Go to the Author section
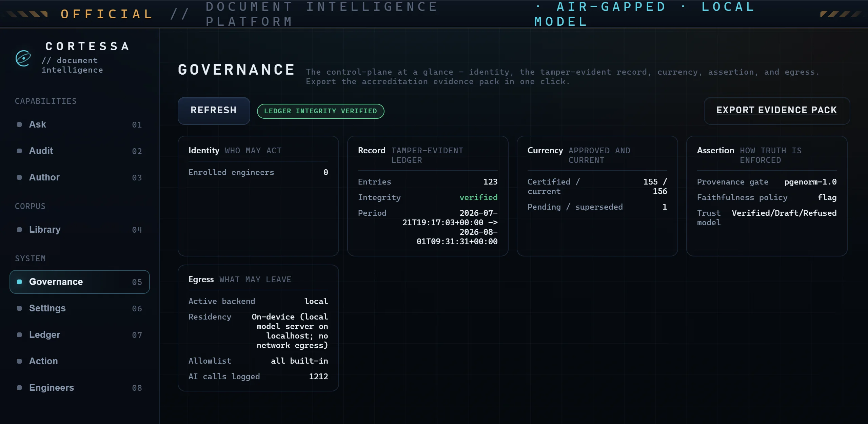 [x=80, y=177]
